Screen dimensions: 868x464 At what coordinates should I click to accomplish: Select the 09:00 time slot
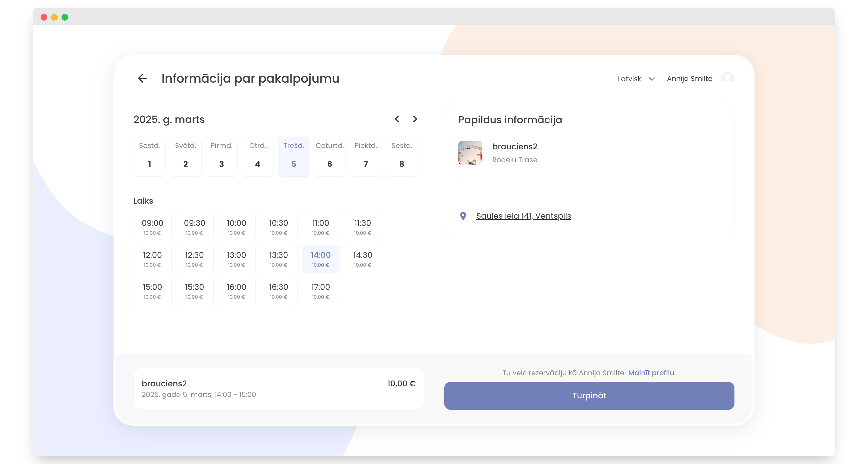pyautogui.click(x=152, y=227)
